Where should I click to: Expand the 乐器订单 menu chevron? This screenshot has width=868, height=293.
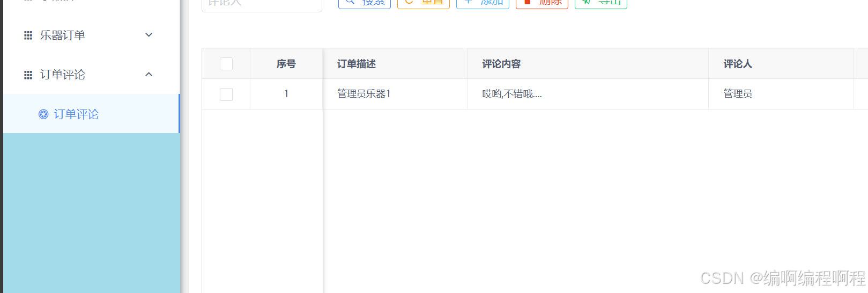pos(149,35)
